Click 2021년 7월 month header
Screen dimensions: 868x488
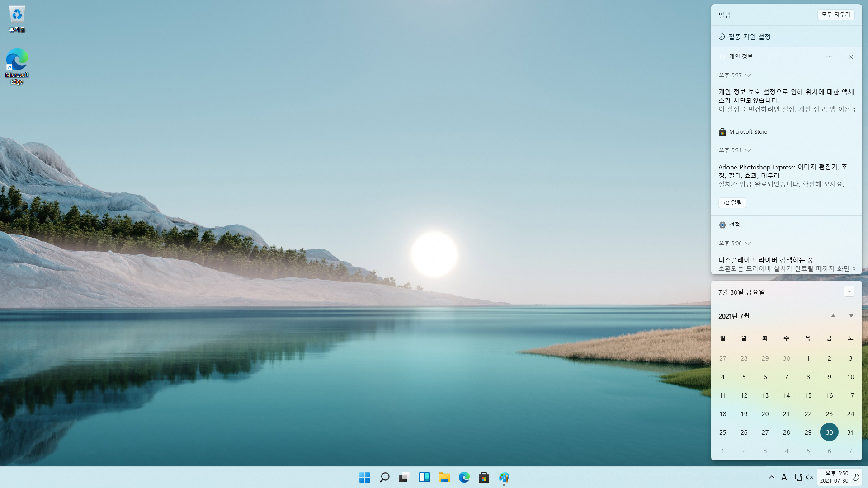tap(734, 316)
